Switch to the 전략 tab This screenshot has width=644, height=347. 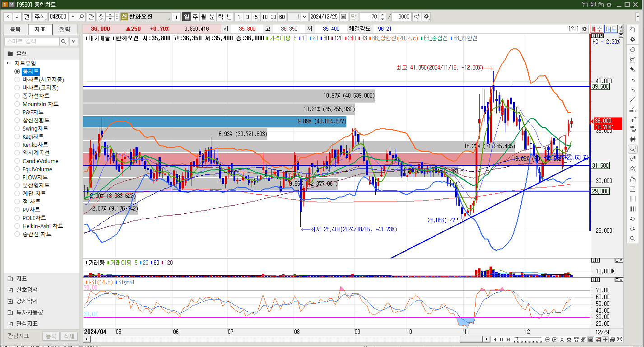pos(65,30)
